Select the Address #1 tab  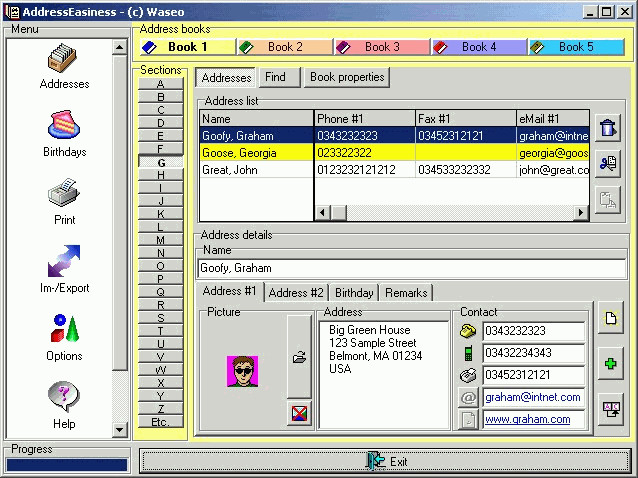pyautogui.click(x=229, y=291)
